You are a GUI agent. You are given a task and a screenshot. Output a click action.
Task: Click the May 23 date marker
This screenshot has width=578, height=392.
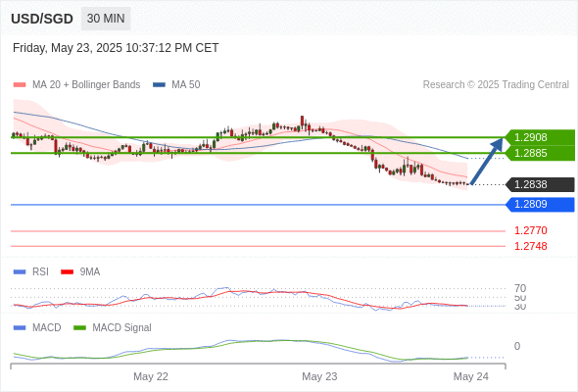[x=319, y=376]
